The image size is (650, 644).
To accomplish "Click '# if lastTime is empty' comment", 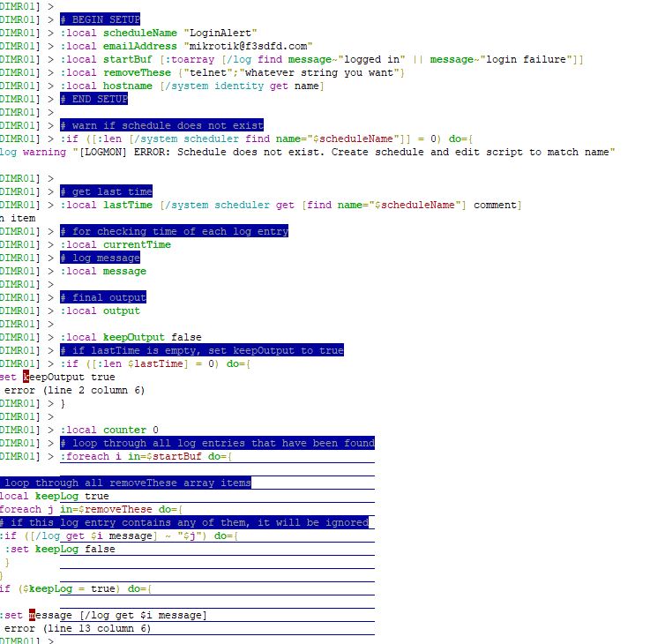I will click(202, 350).
